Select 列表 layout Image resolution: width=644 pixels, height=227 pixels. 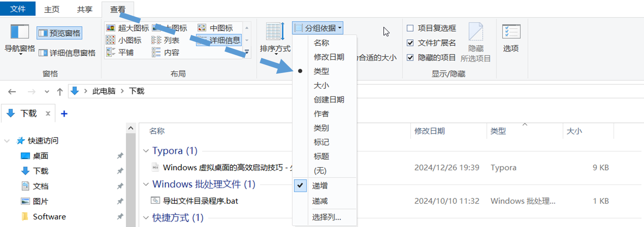tap(165, 40)
